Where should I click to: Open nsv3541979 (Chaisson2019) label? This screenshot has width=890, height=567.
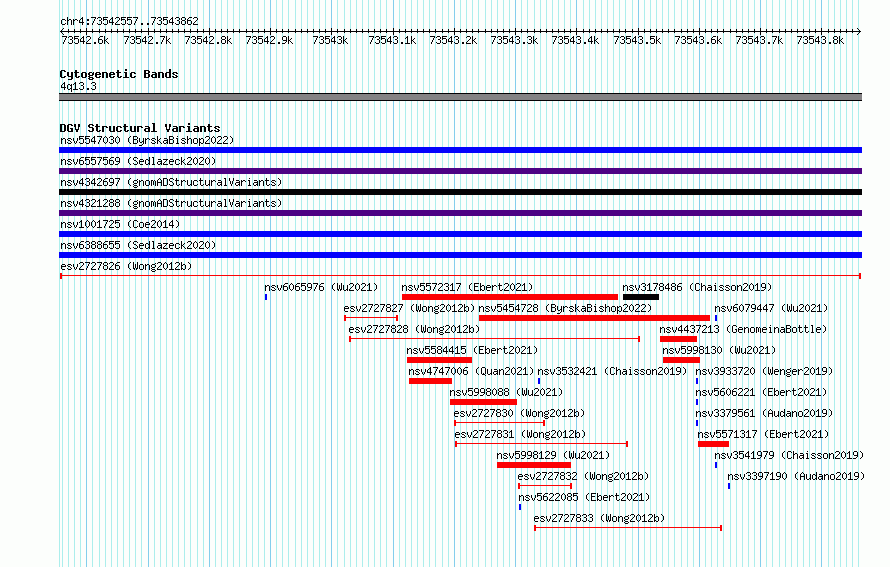pos(789,455)
